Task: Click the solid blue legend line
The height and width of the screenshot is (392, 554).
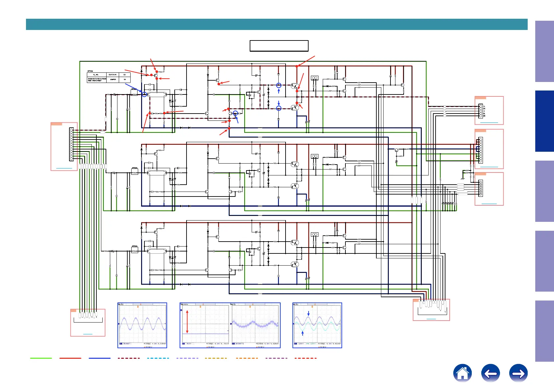Action: (x=100, y=358)
